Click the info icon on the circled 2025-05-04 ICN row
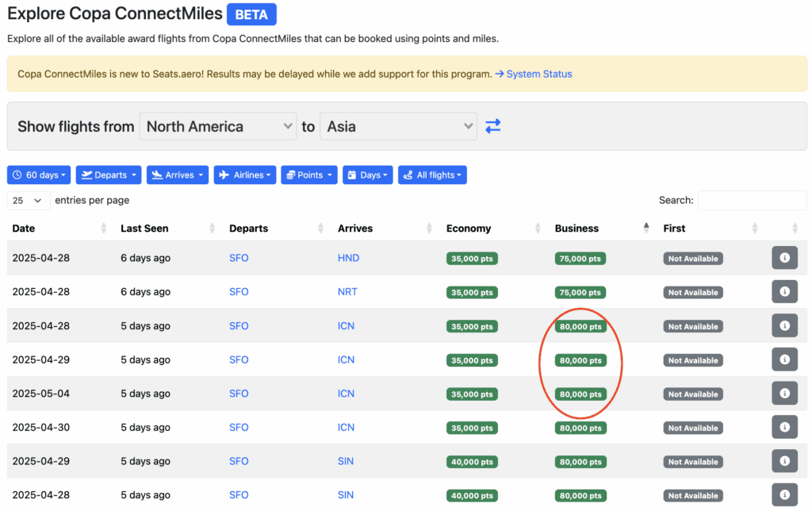 point(784,394)
